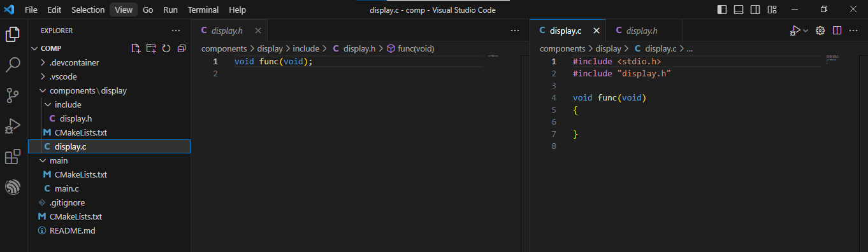The width and height of the screenshot is (868, 252).
Task: Open the Search view in activity bar
Action: [x=13, y=64]
